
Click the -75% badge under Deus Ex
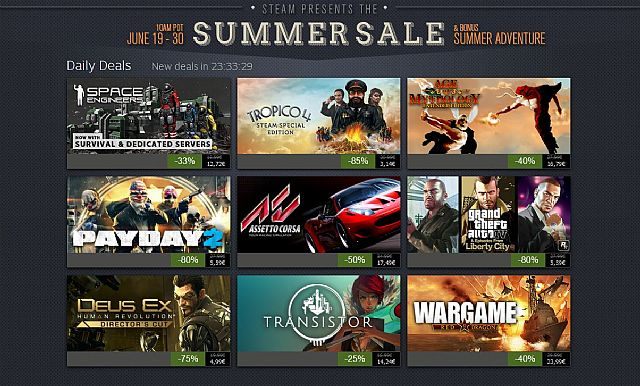click(x=188, y=359)
